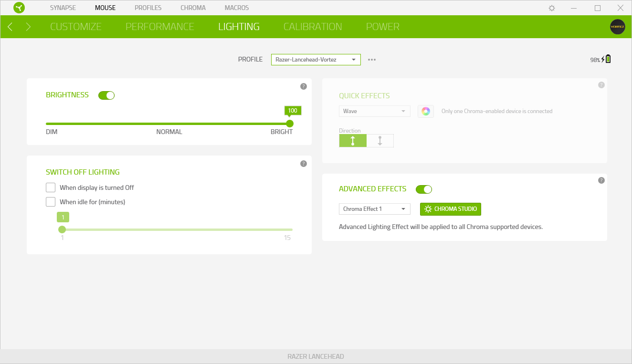Open the Calibration section

(x=313, y=27)
